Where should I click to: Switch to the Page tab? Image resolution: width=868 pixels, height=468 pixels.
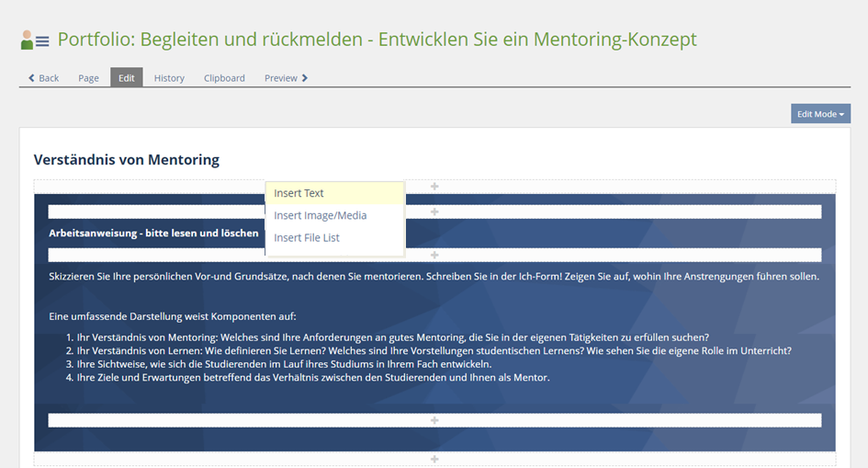pyautogui.click(x=88, y=78)
